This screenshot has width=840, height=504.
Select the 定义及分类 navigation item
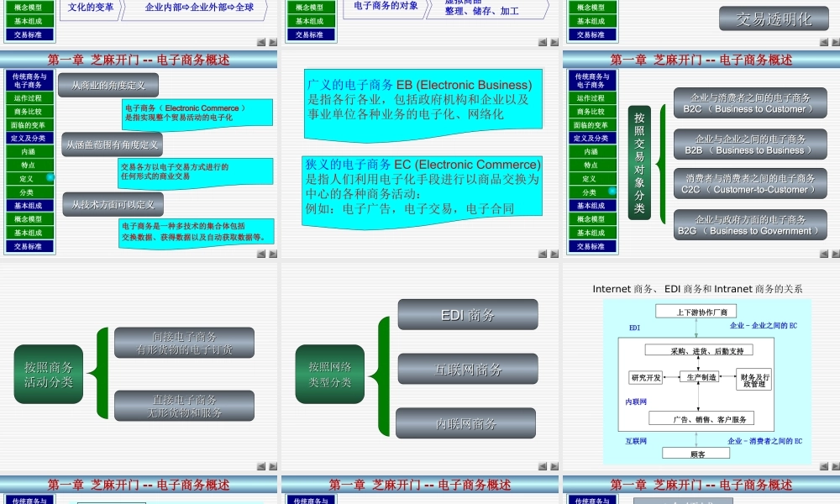tap(29, 137)
